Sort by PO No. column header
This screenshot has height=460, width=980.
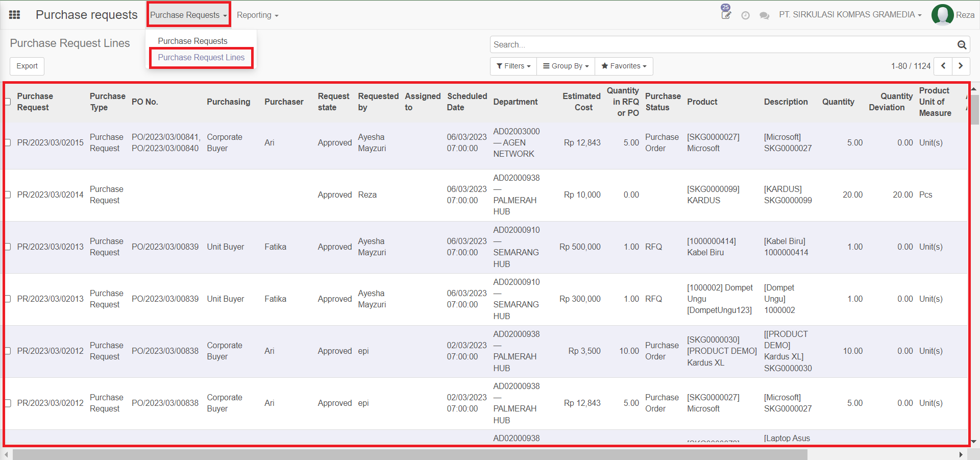click(x=145, y=102)
